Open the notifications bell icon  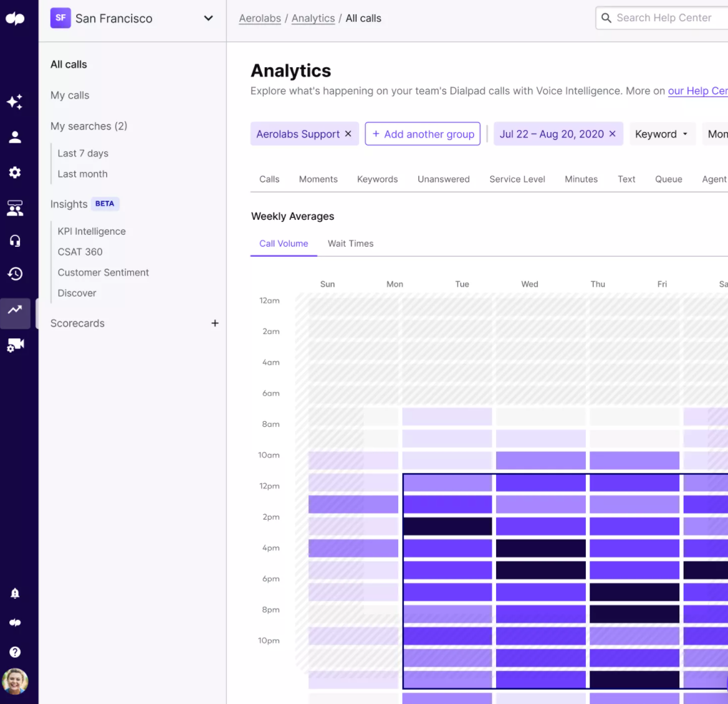coord(15,593)
